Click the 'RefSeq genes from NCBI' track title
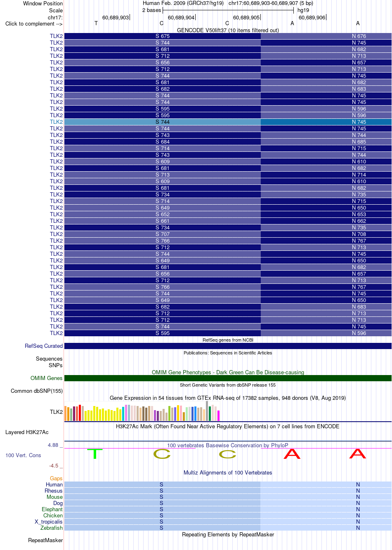 (228, 340)
